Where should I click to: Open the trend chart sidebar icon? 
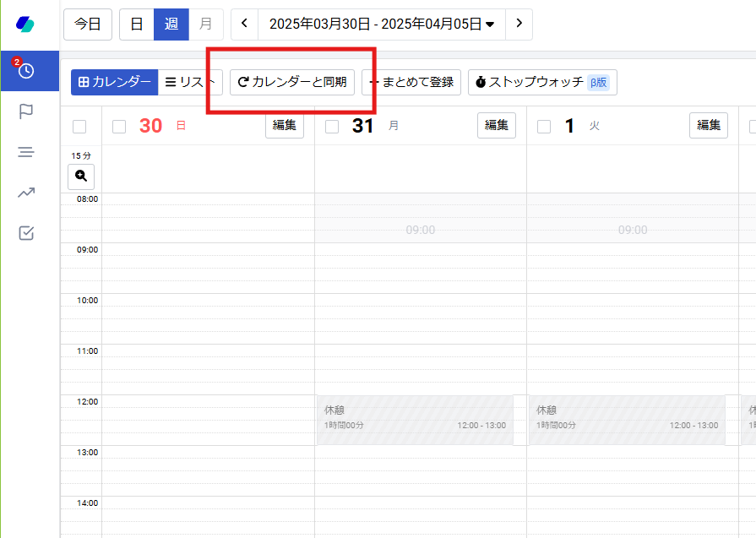26,193
